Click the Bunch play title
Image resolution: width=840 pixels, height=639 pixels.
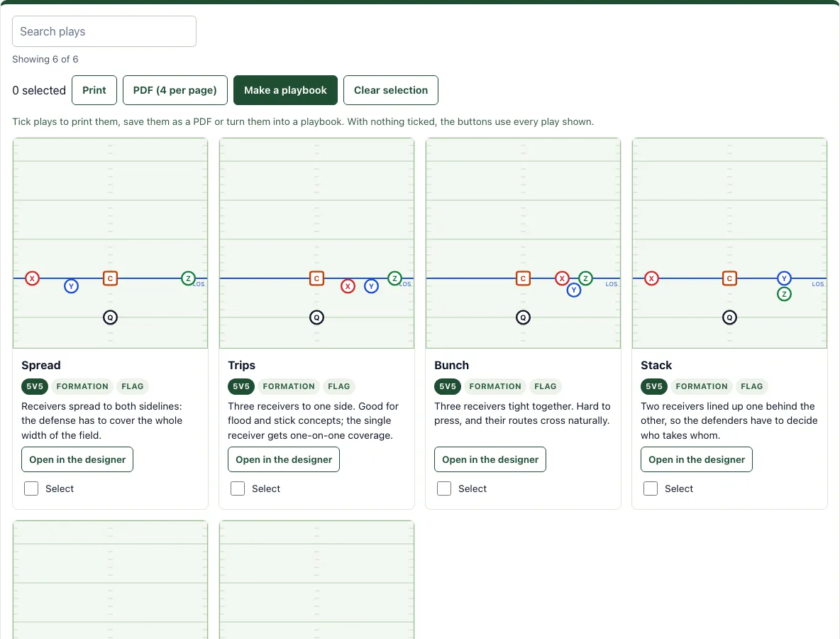pyautogui.click(x=452, y=365)
